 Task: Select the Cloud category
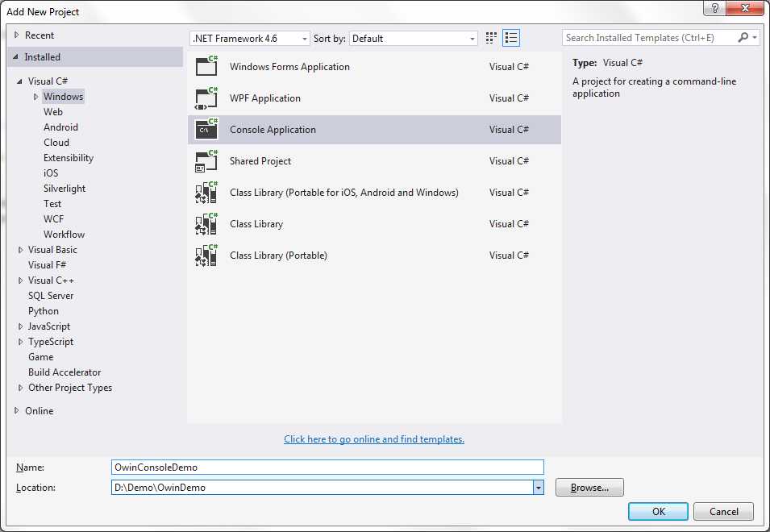[x=56, y=143]
